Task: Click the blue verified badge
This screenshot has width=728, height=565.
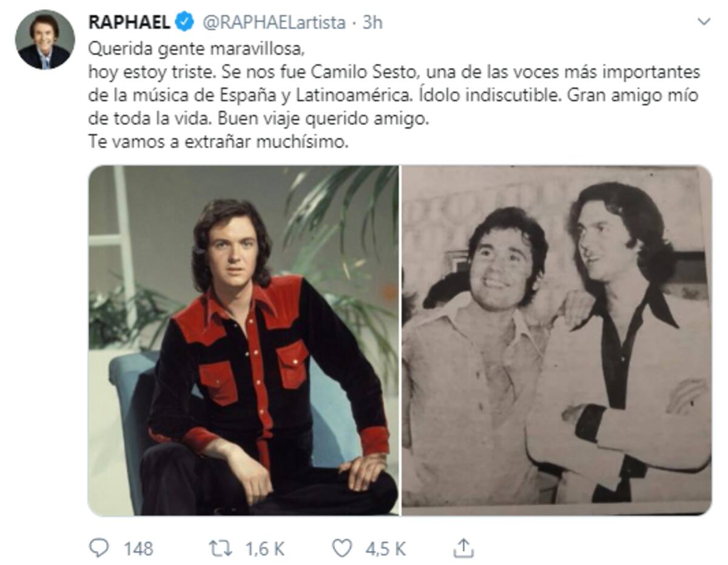Action: (x=184, y=22)
